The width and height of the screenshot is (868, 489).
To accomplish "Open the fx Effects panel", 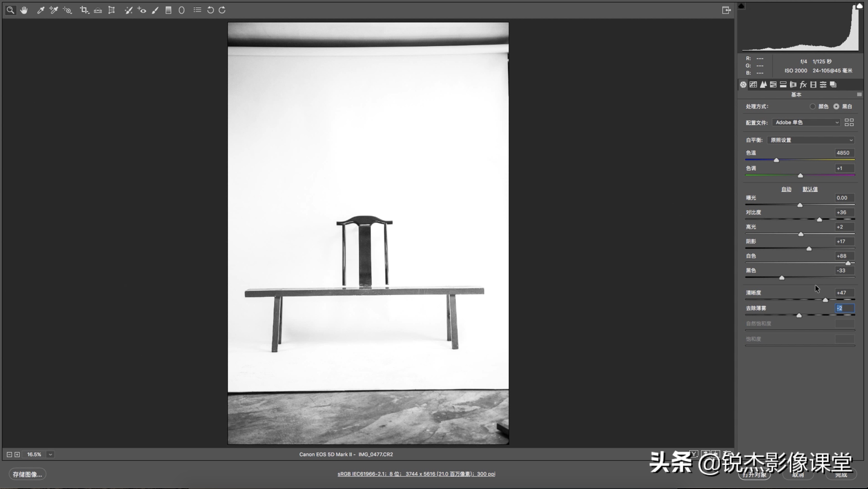I will [803, 84].
